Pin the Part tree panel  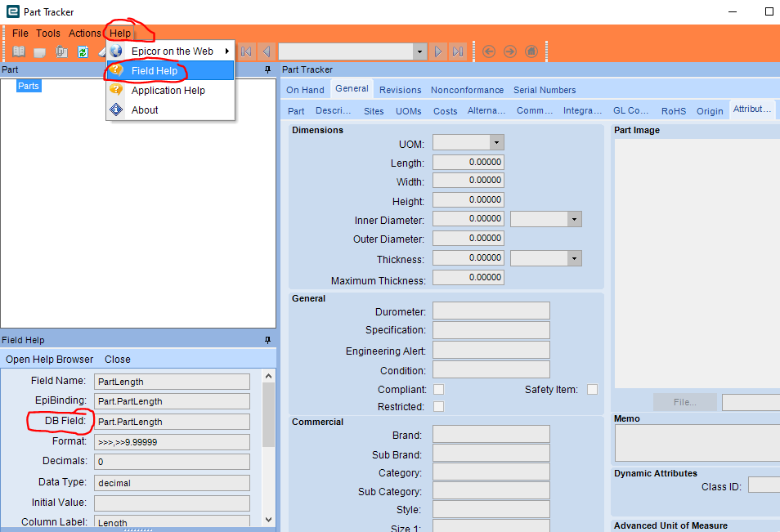point(267,69)
